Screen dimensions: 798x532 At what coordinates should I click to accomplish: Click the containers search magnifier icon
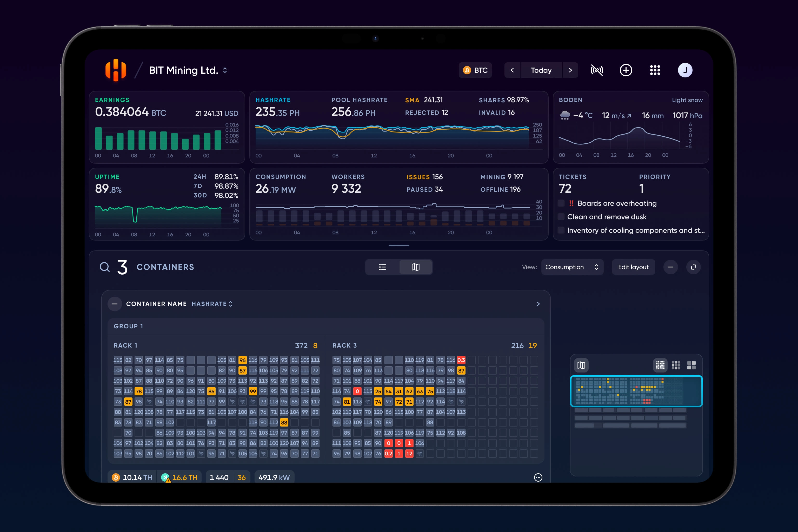tap(104, 267)
